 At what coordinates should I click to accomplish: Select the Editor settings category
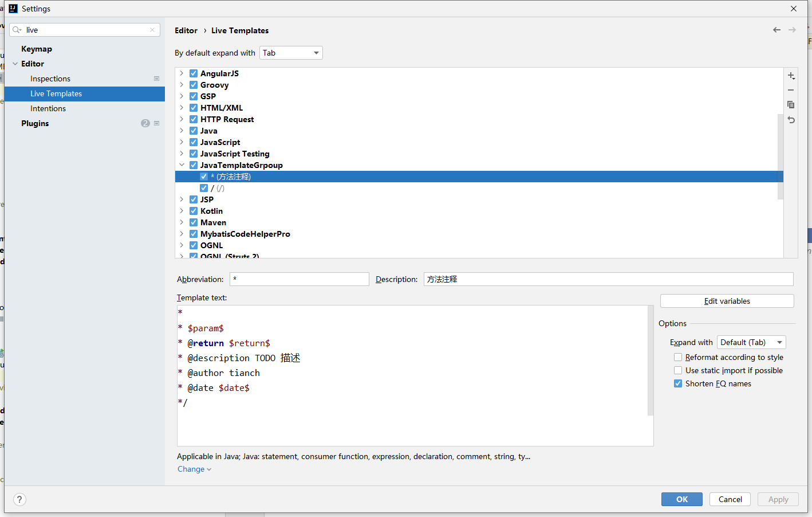coord(33,64)
